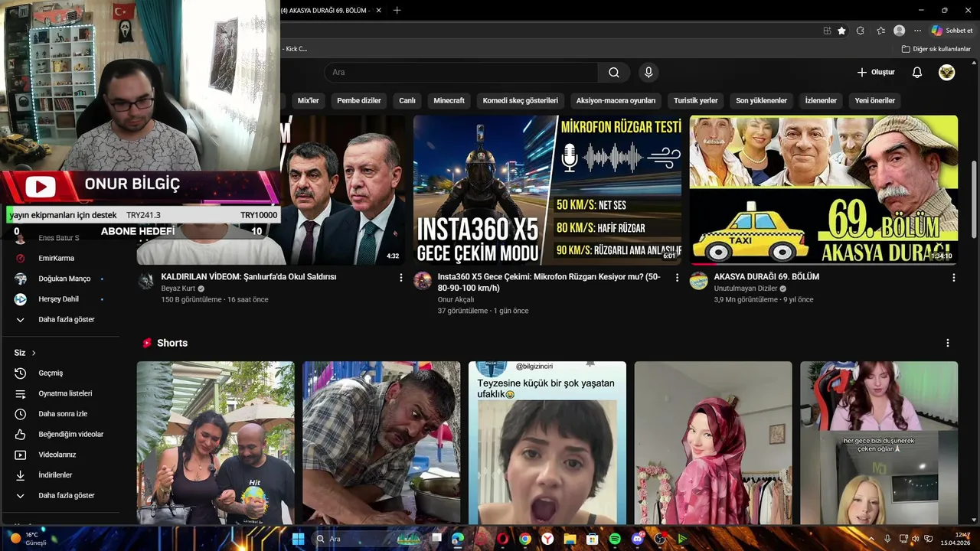Select the Yeni öneriler filter chip
Image resolution: width=980 pixels, height=551 pixels.
click(875, 100)
